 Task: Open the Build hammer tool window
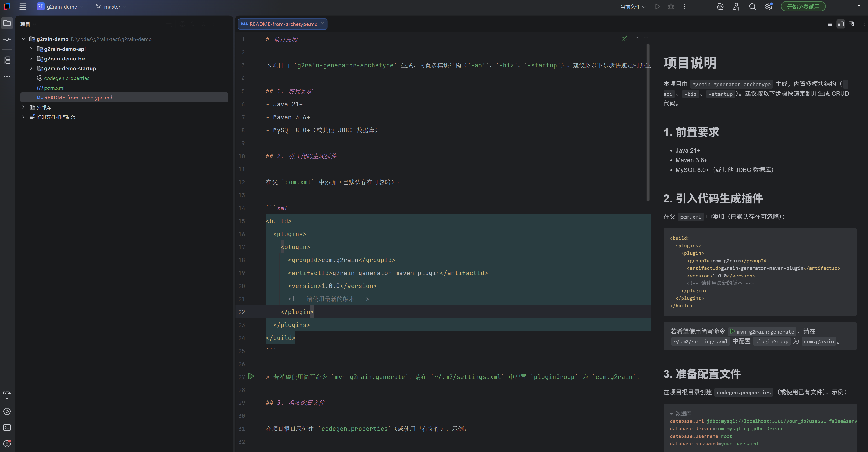pos(7,395)
